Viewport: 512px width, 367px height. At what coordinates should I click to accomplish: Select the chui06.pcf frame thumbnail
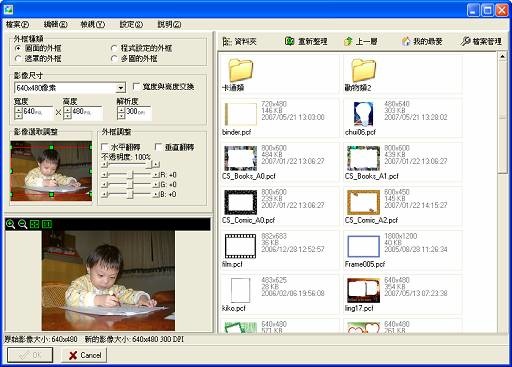pos(363,114)
